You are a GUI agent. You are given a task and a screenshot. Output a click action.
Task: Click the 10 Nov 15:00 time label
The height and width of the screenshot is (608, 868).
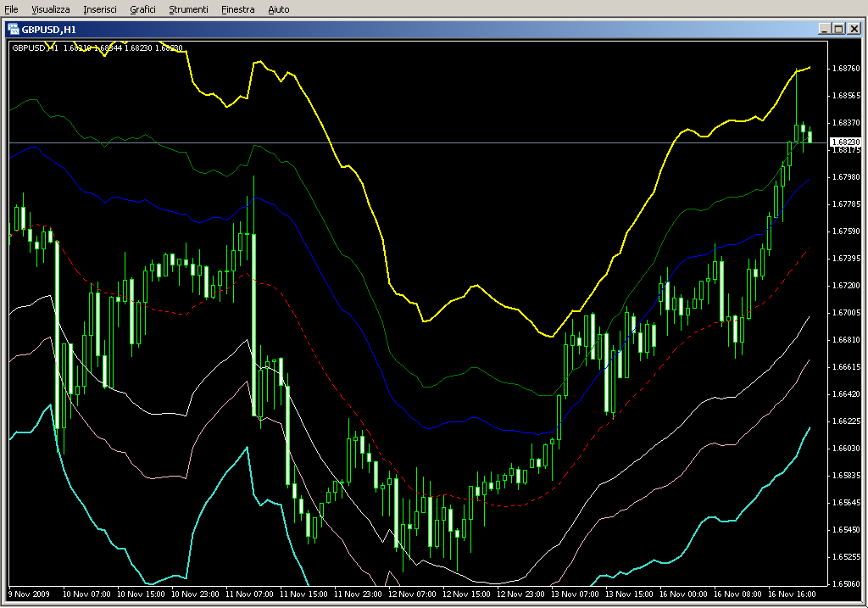point(141,594)
